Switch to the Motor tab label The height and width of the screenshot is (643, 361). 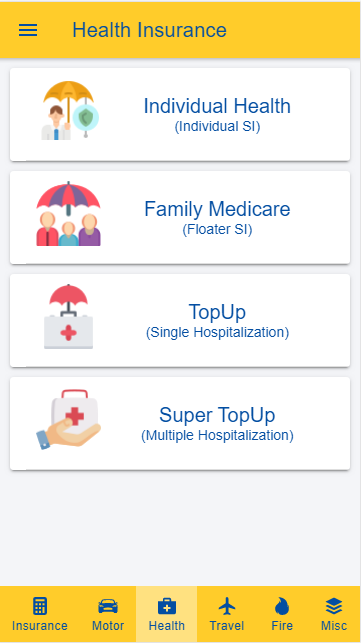click(108, 626)
